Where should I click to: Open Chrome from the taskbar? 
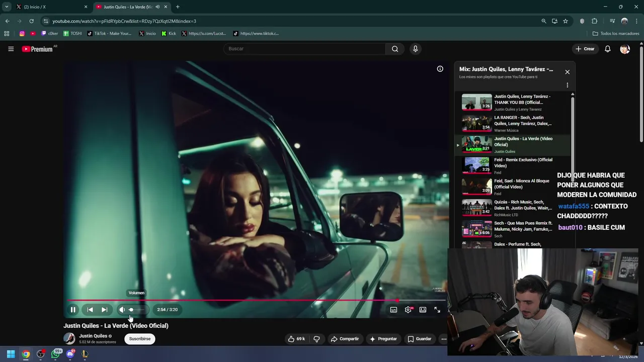click(26, 354)
